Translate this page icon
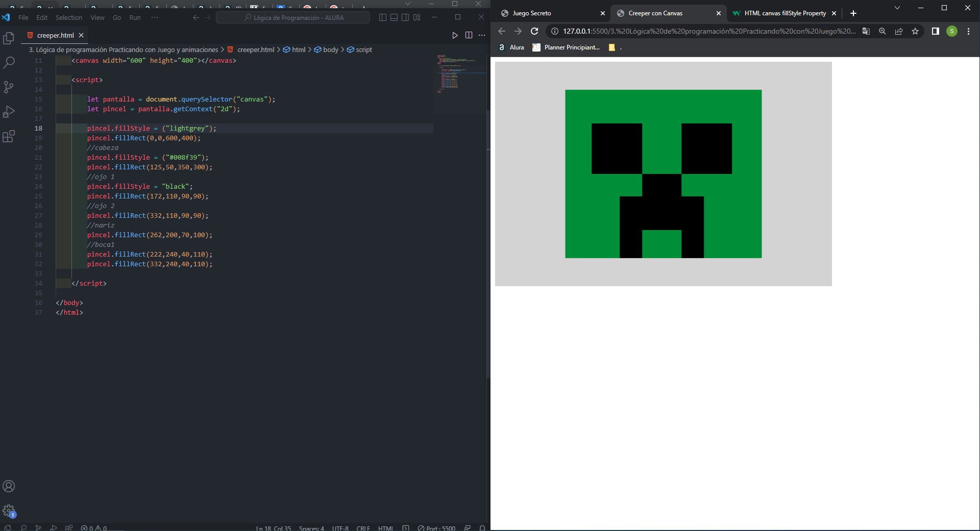Screen dimensions: 980x531 pyautogui.click(x=866, y=31)
